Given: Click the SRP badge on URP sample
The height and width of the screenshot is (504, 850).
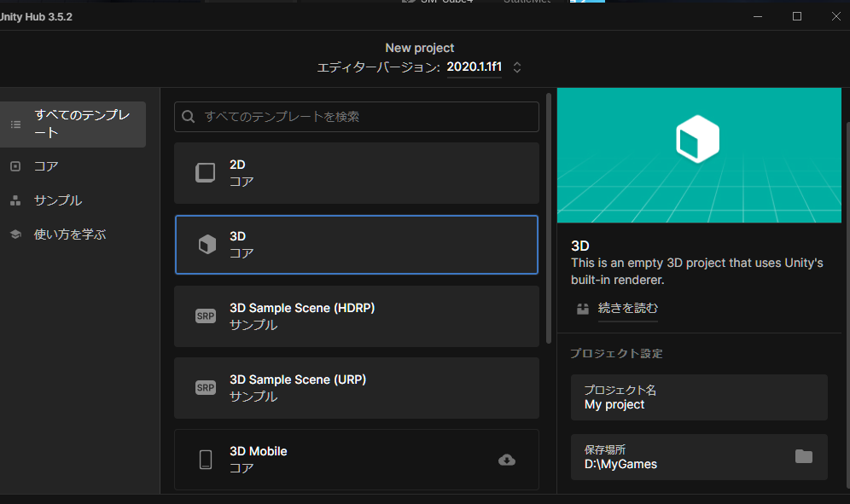Looking at the screenshot, I should [x=206, y=388].
